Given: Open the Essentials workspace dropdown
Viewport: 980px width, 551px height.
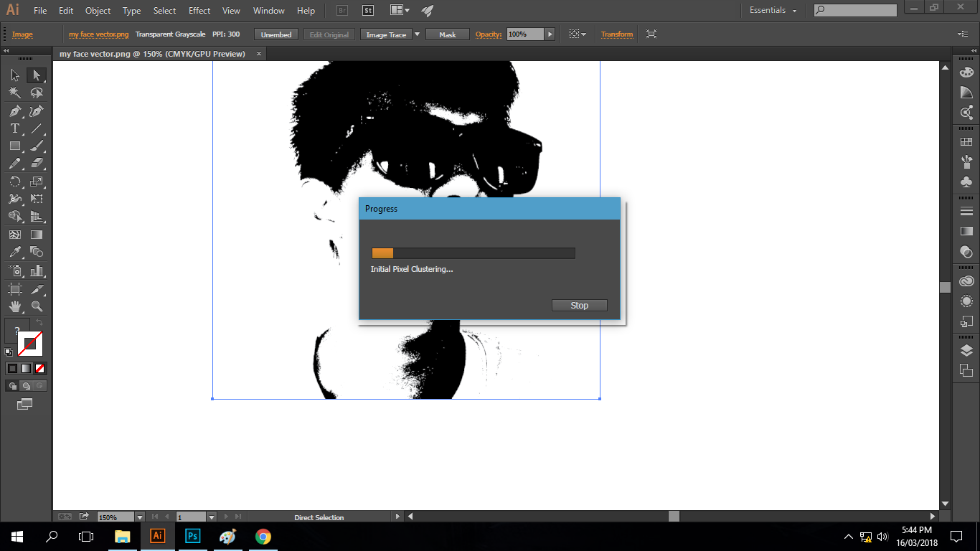Looking at the screenshot, I should [x=773, y=10].
